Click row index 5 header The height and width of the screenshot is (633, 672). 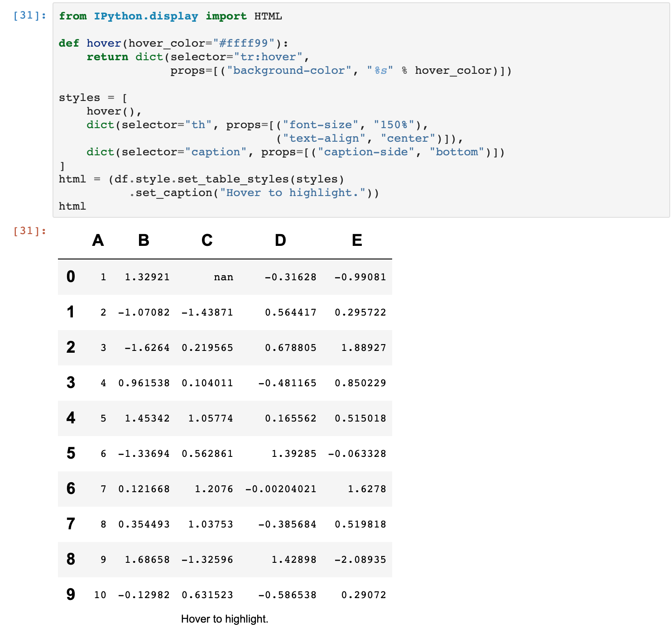(71, 453)
